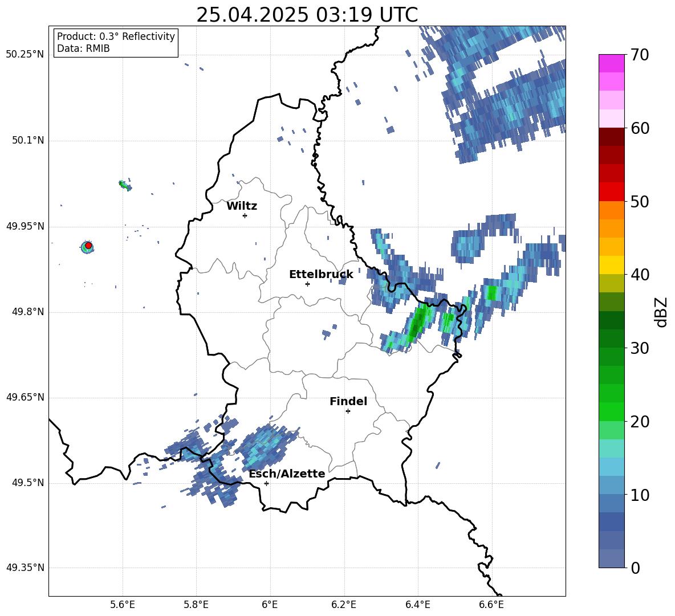Click the Esch/Alzette station cross marker

266,483
